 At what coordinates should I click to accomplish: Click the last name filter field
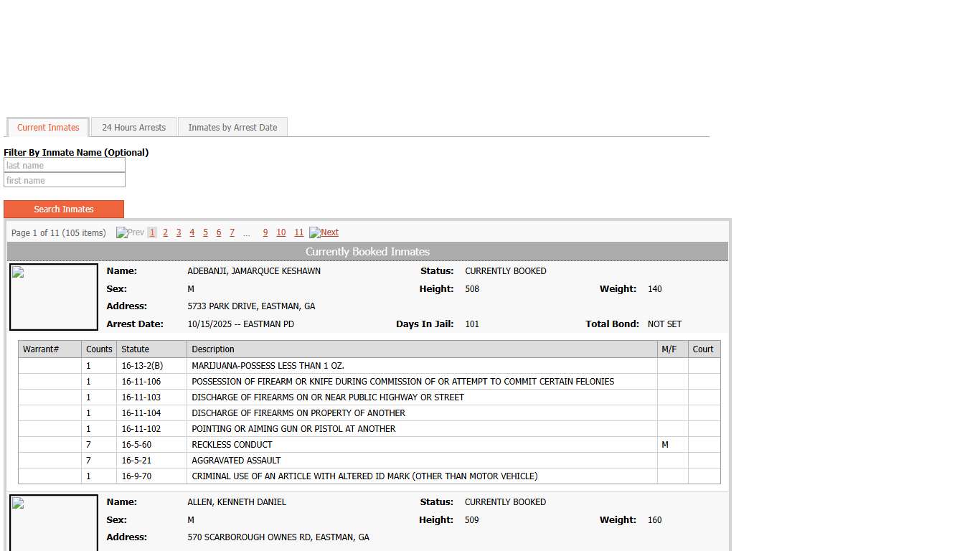[65, 166]
